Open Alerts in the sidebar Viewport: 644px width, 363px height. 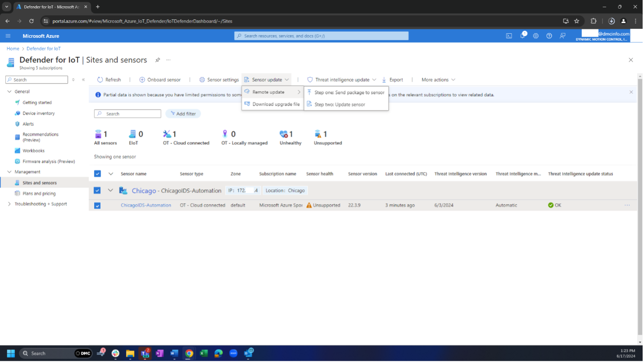28,124
